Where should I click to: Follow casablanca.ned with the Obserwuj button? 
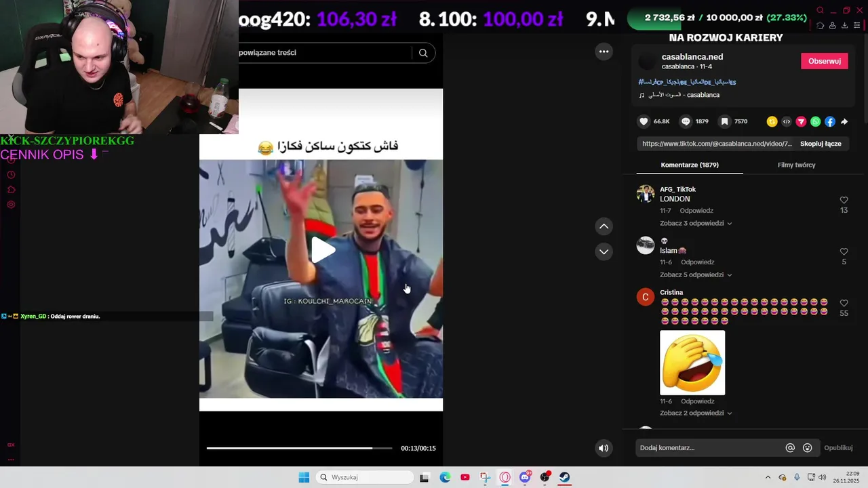[x=825, y=61]
